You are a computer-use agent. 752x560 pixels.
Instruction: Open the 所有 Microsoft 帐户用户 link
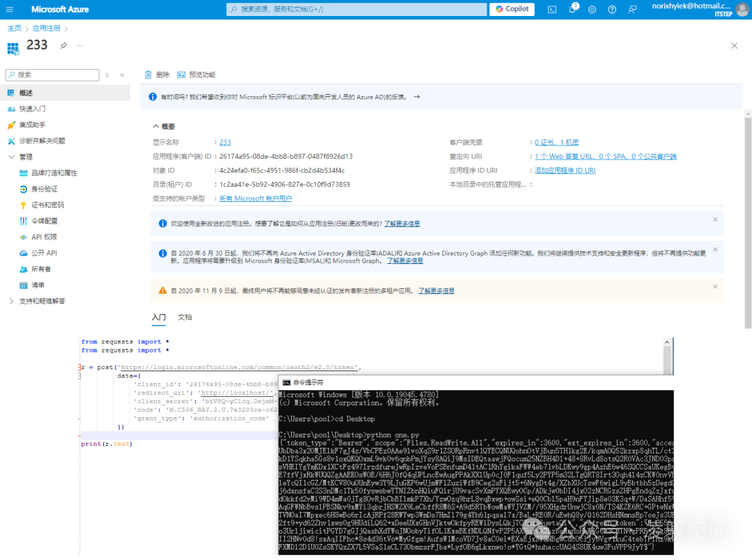coord(256,199)
